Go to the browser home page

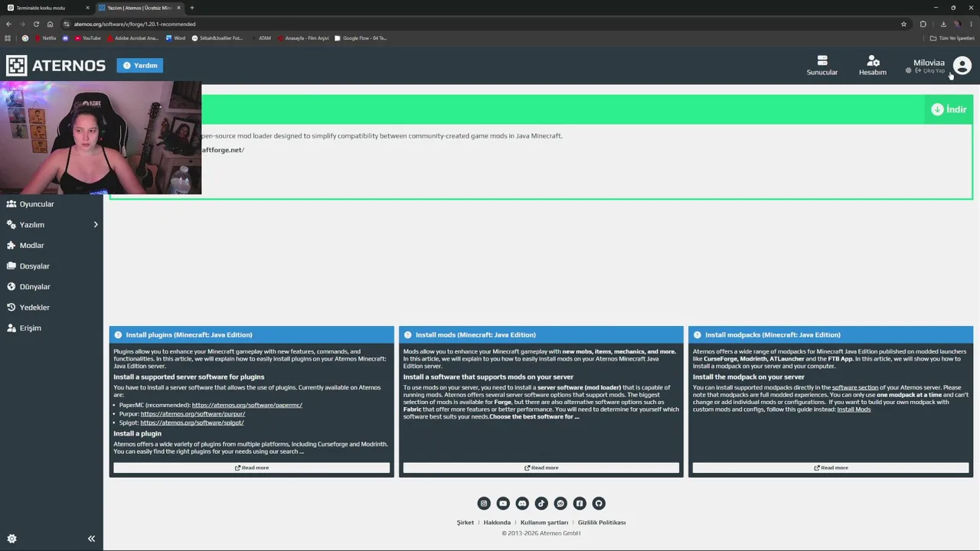pyautogui.click(x=51, y=24)
